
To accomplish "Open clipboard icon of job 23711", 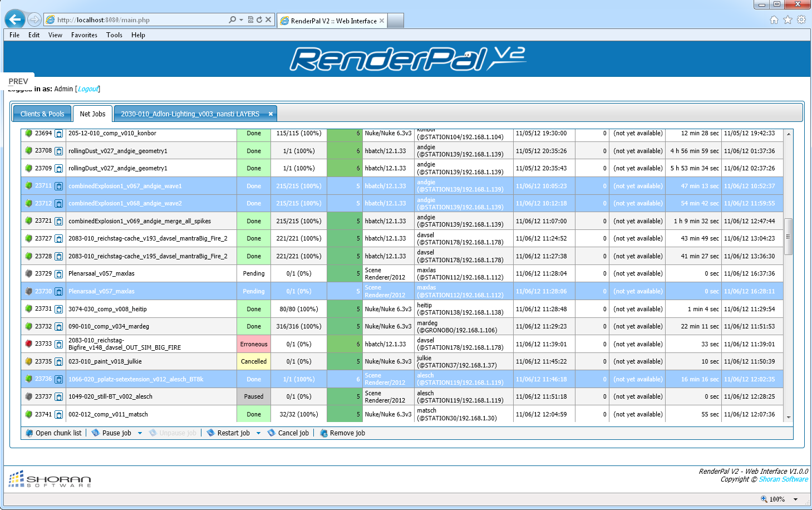I will click(x=59, y=186).
